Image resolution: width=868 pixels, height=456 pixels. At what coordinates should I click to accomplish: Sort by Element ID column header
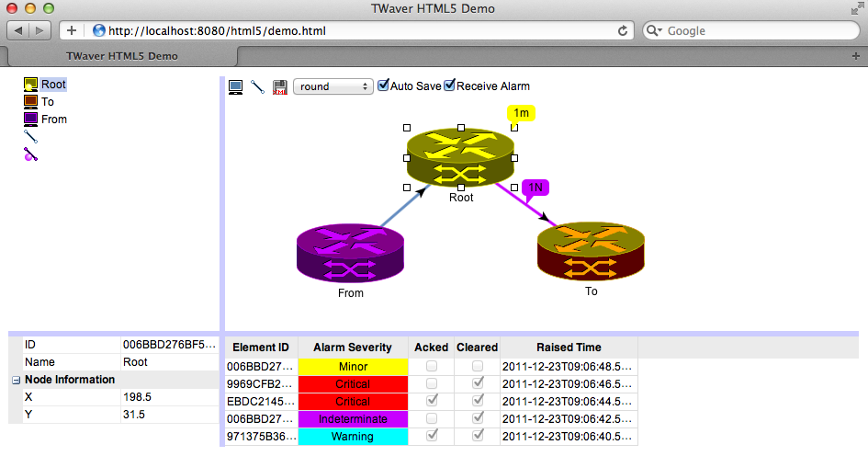tap(261, 348)
